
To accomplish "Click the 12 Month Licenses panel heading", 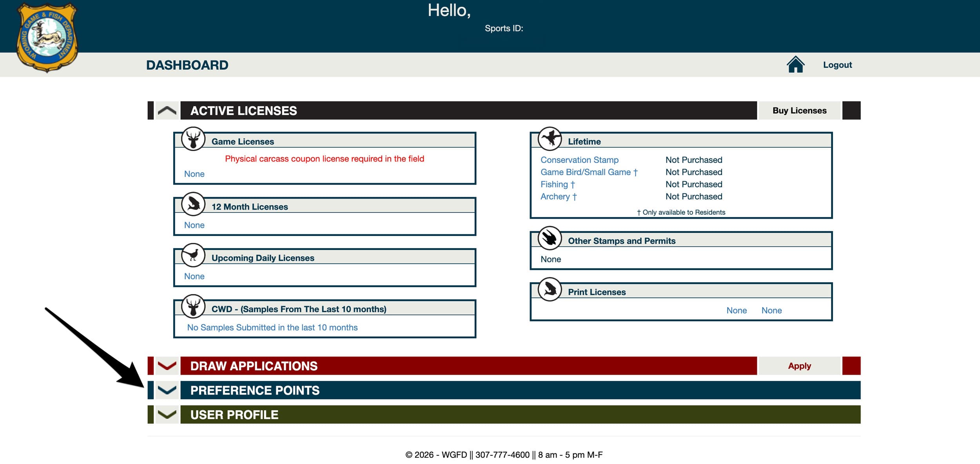I will click(x=250, y=207).
